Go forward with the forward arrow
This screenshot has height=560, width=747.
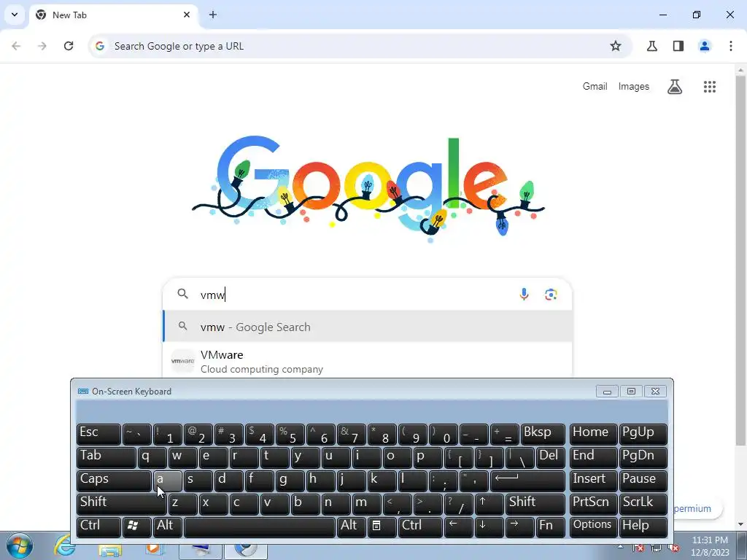tap(42, 46)
